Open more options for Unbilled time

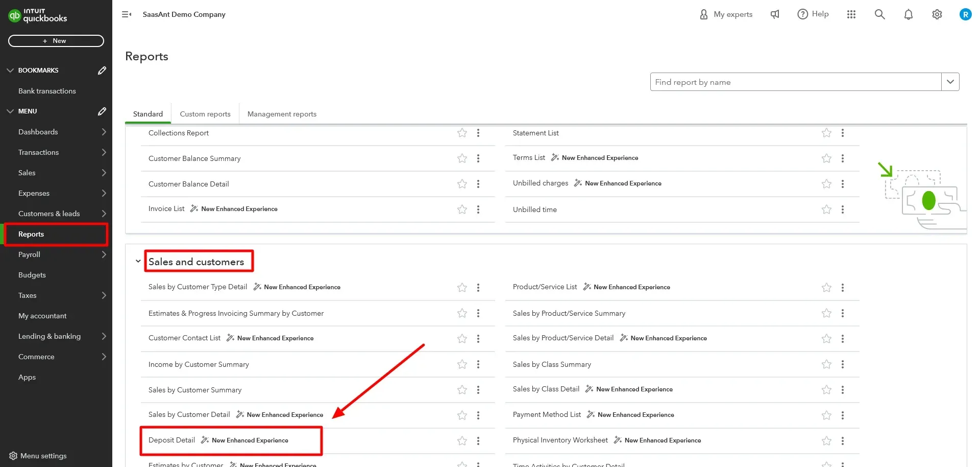click(843, 209)
